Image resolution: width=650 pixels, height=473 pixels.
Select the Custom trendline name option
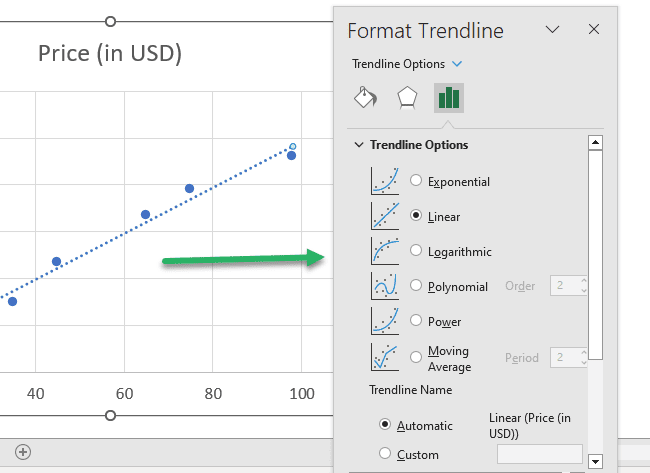tap(385, 453)
